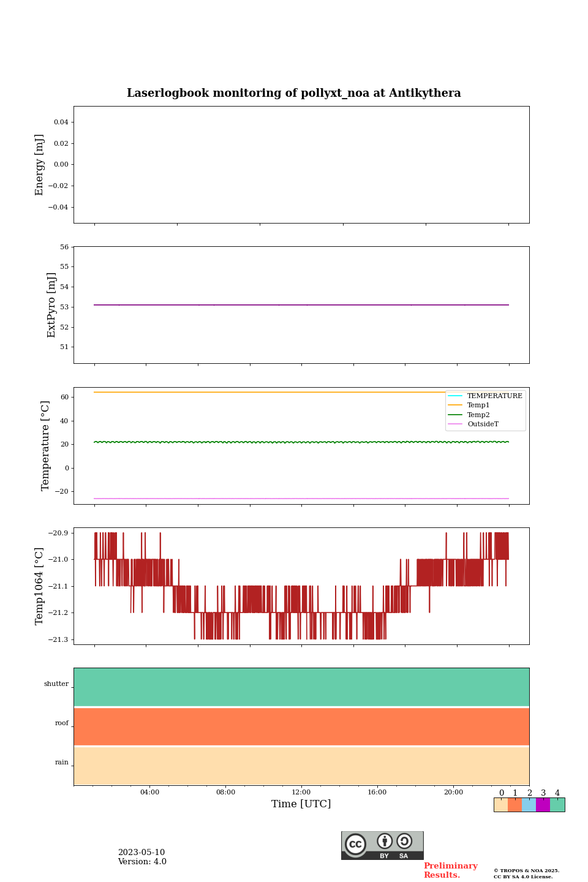Click the 08:00 time tick label
This screenshot has width=588, height=882.
coord(225,792)
